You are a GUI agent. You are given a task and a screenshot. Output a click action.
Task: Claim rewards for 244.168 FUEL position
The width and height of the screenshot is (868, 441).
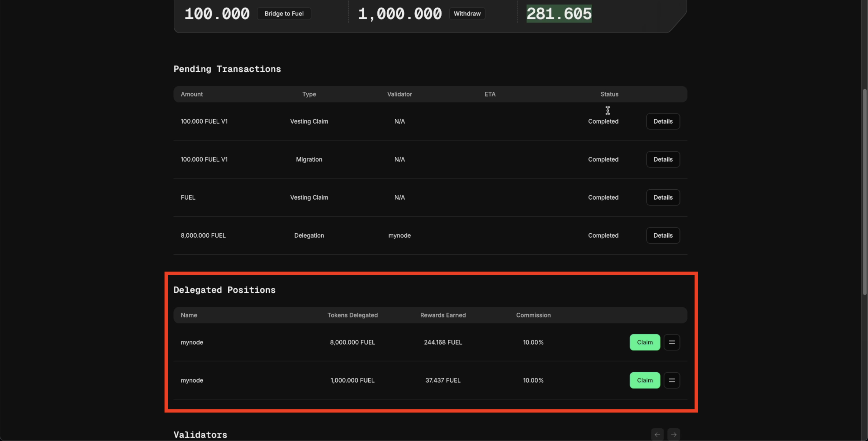[x=645, y=342]
